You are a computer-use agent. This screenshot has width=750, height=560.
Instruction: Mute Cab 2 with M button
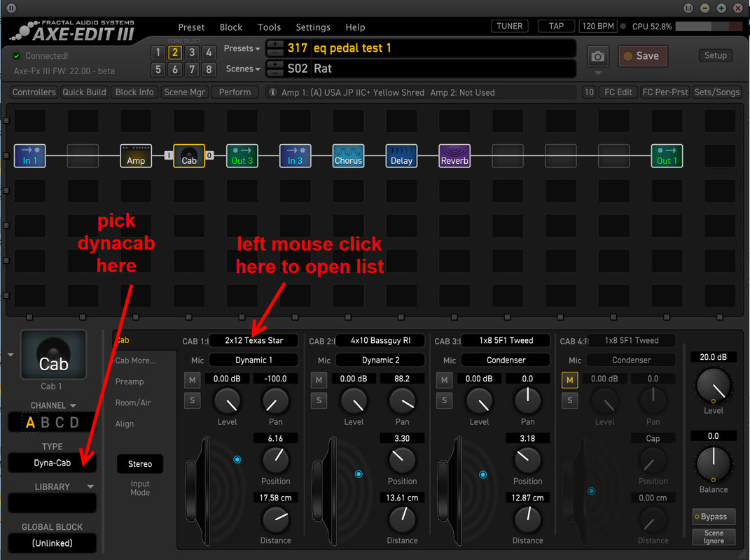coord(319,380)
